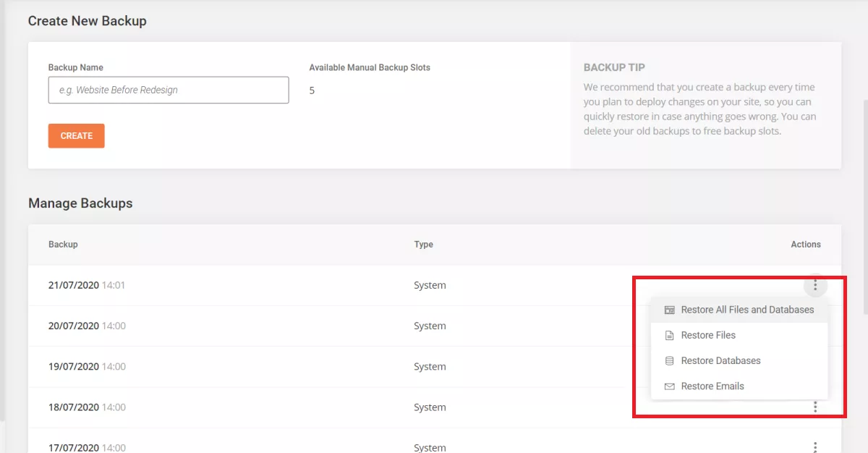Click the Actions column header
Image resolution: width=868 pixels, height=453 pixels.
pos(806,245)
